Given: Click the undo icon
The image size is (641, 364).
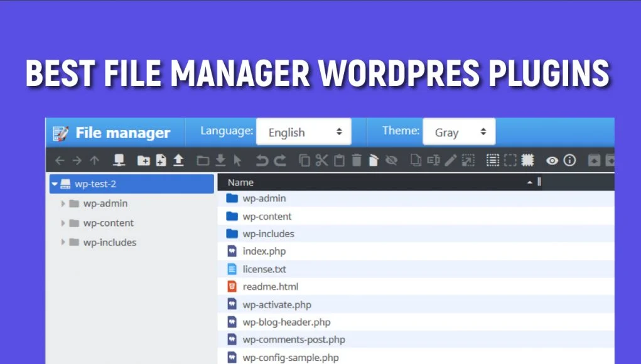Looking at the screenshot, I should point(262,161).
